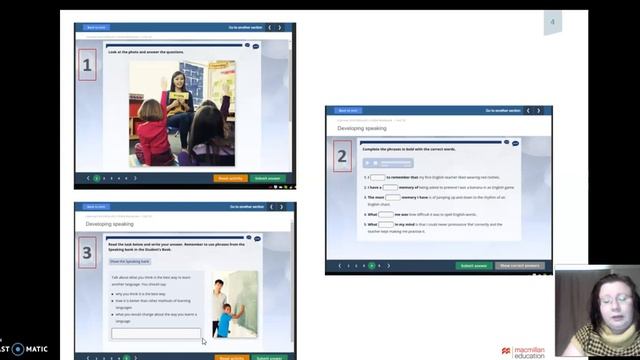Select page 1 in phrases panel footer
Viewport: 640px width, 360px height.
pos(348,266)
